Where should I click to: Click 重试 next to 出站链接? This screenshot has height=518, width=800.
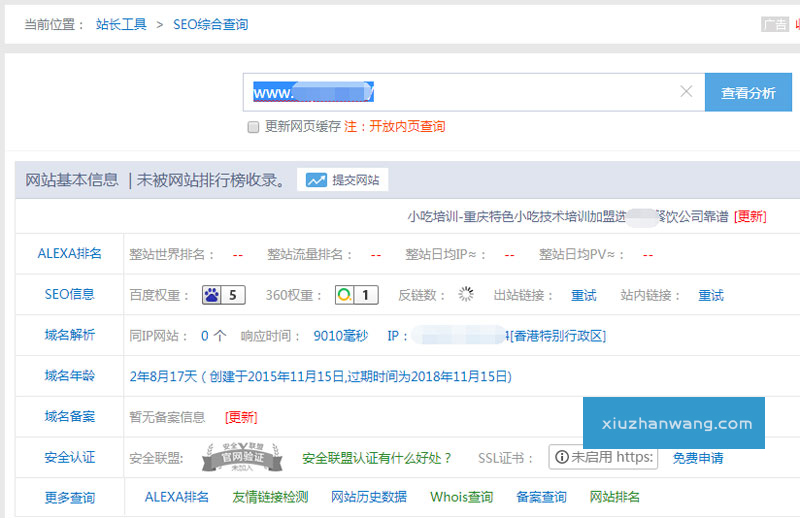pyautogui.click(x=583, y=296)
